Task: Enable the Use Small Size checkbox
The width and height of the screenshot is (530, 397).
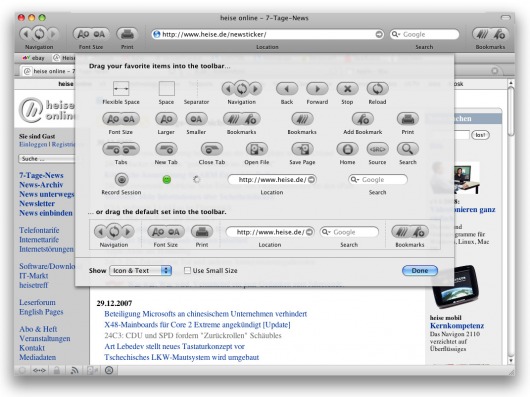Action: [187, 270]
